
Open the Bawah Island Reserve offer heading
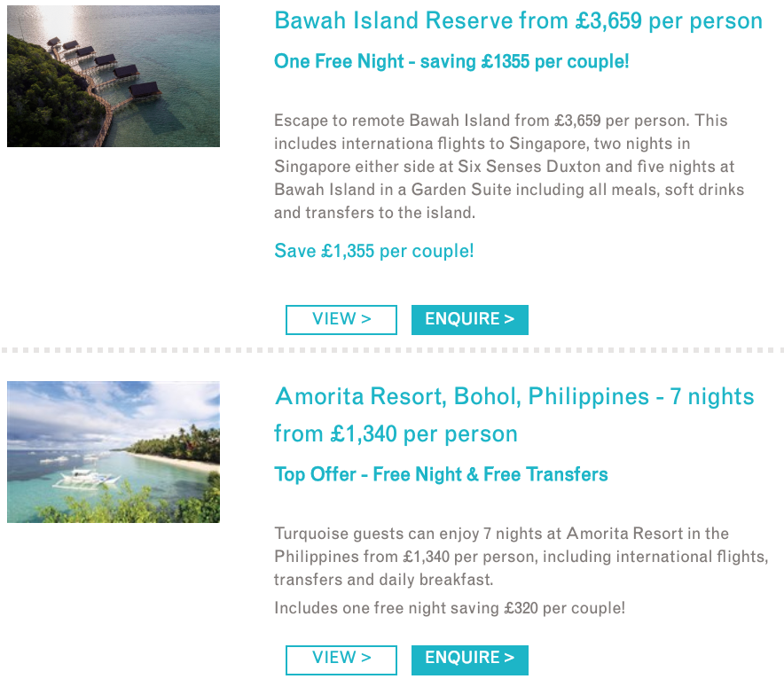(x=519, y=21)
